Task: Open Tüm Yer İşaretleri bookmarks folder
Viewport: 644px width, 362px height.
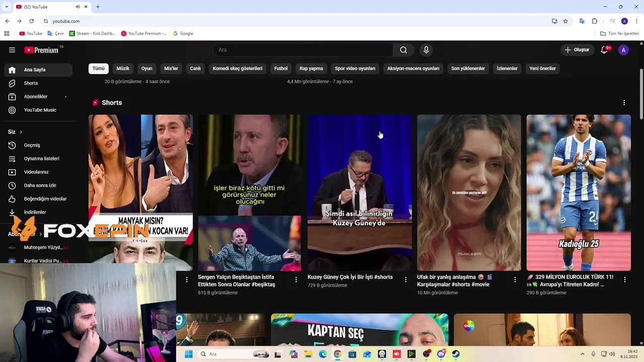Action: pyautogui.click(x=620, y=34)
